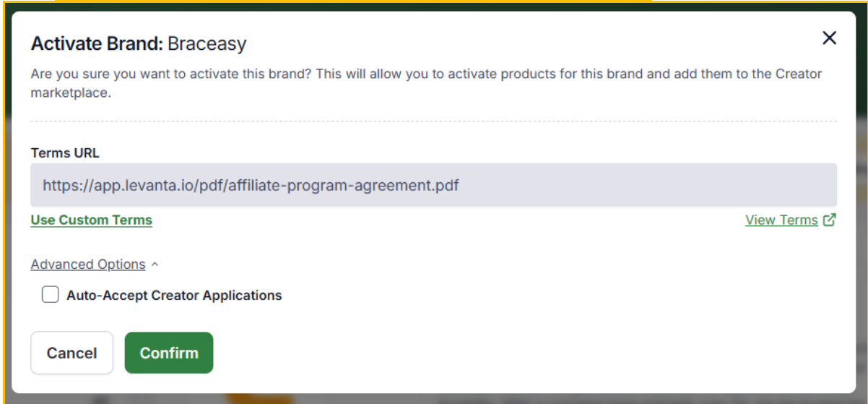Click the dashed divider under the description
Viewport: 868px width, 404px height.
click(x=433, y=121)
